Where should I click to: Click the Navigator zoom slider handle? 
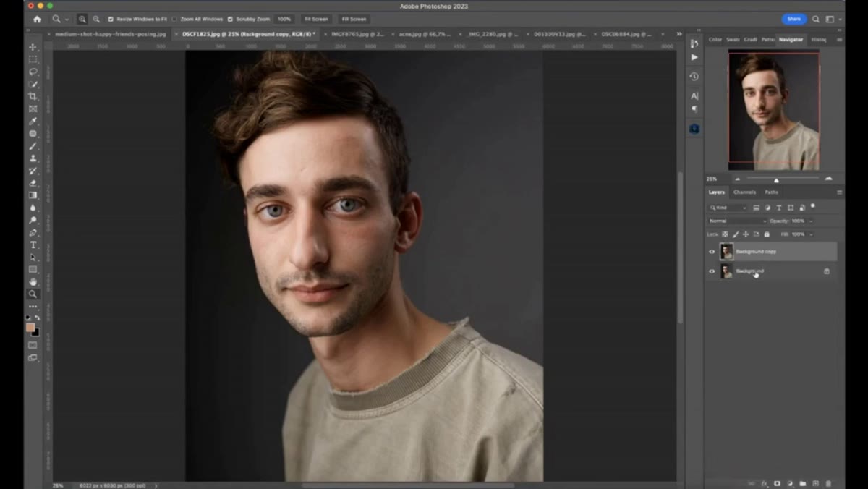point(776,180)
